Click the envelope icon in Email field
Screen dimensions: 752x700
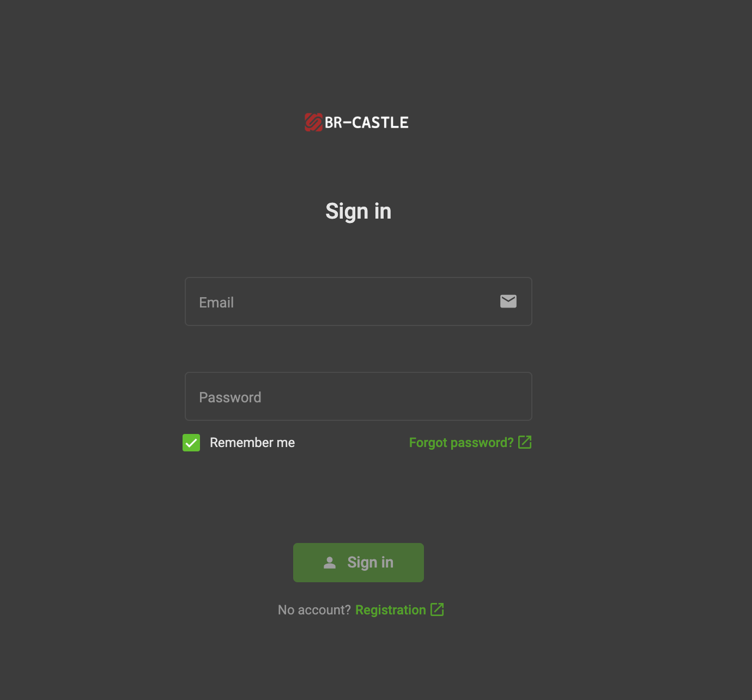click(x=508, y=301)
